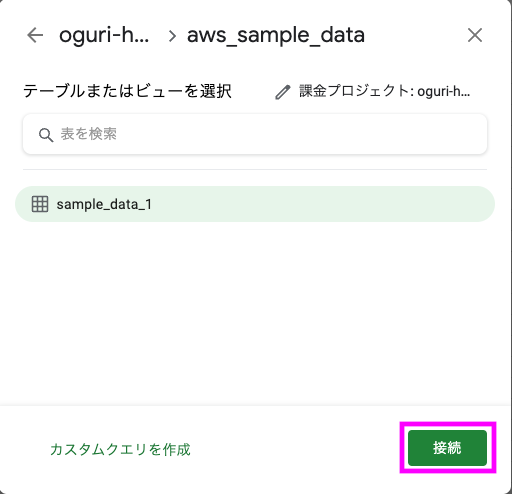Go back using the left arrow icon
Viewport: 512px width, 494px height.
point(35,35)
